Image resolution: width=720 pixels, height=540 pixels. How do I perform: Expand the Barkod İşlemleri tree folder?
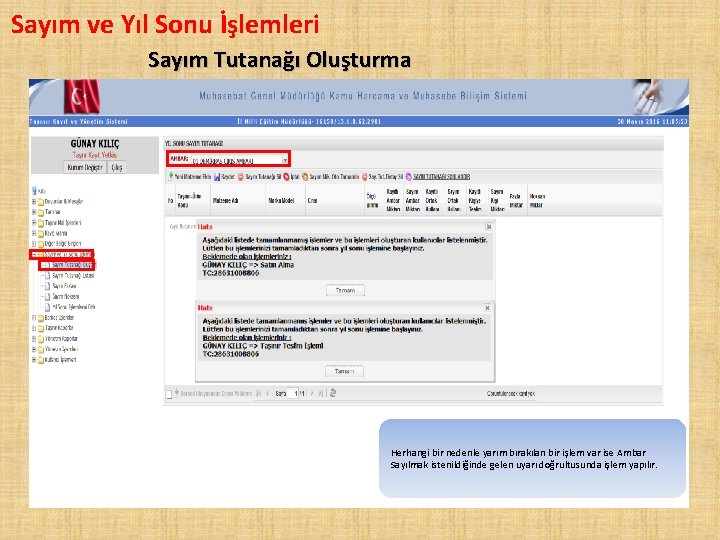tap(34, 318)
